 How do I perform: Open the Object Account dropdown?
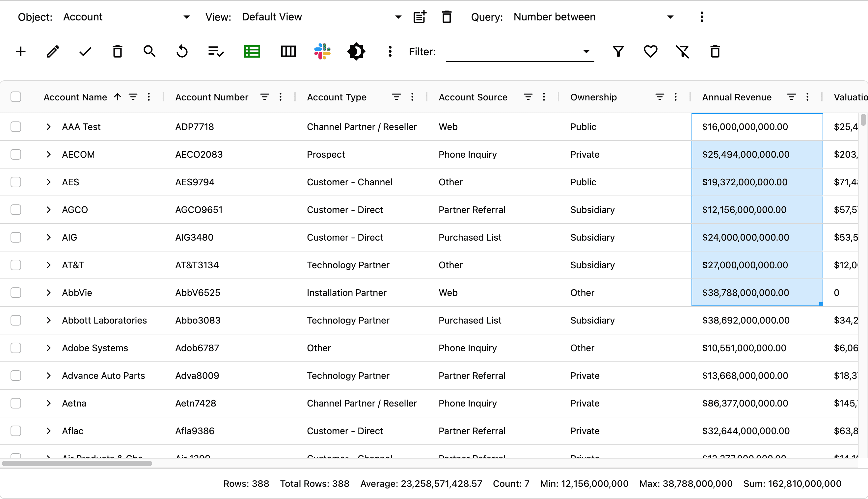tap(128, 17)
